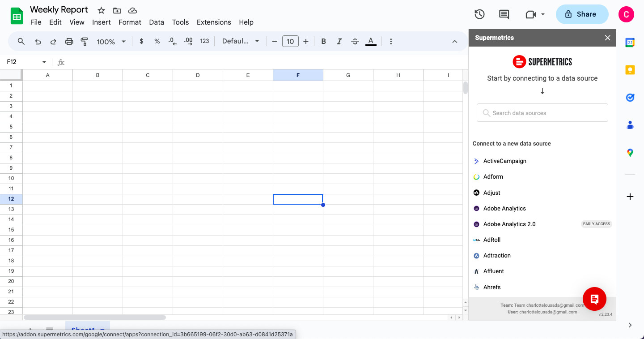Screen dimensions: 644x339
Task: Open the comments icon
Action: pos(504,14)
